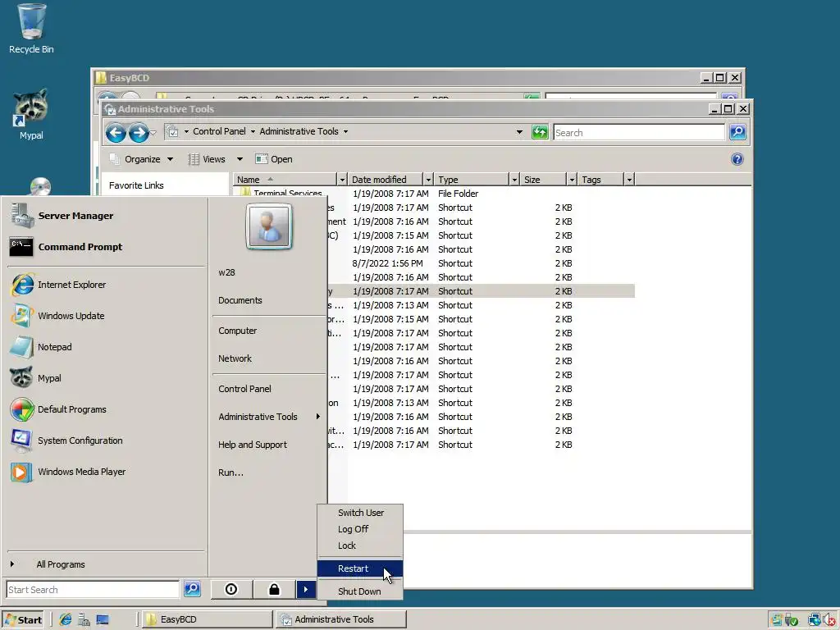This screenshot has height=630, width=840.
Task: Open address bar history dropdown
Action: (x=519, y=132)
